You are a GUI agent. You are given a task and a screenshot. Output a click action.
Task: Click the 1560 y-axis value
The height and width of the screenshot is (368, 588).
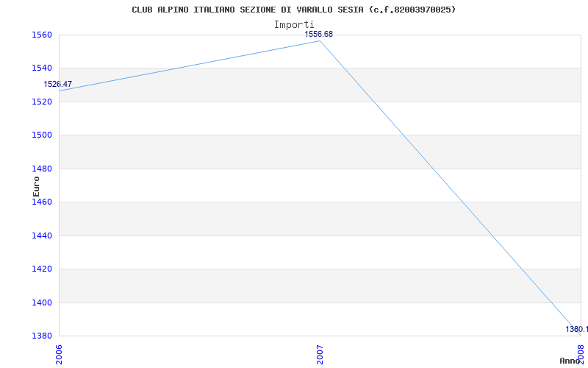click(x=41, y=35)
